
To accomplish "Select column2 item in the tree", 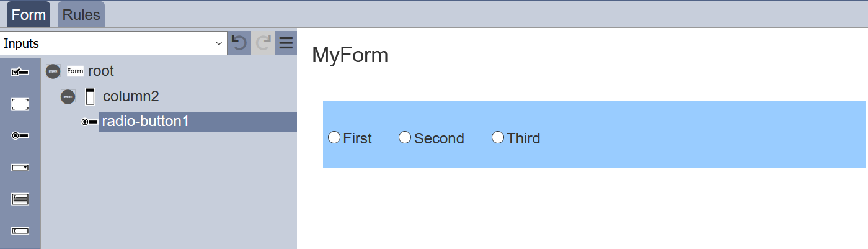I will tap(131, 96).
